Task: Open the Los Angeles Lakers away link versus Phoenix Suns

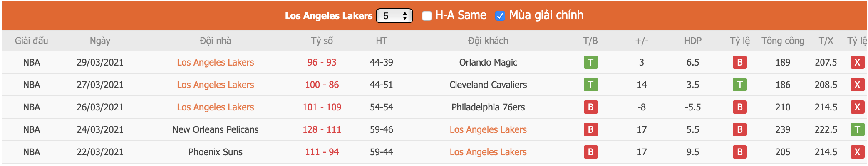Action: 488,152
